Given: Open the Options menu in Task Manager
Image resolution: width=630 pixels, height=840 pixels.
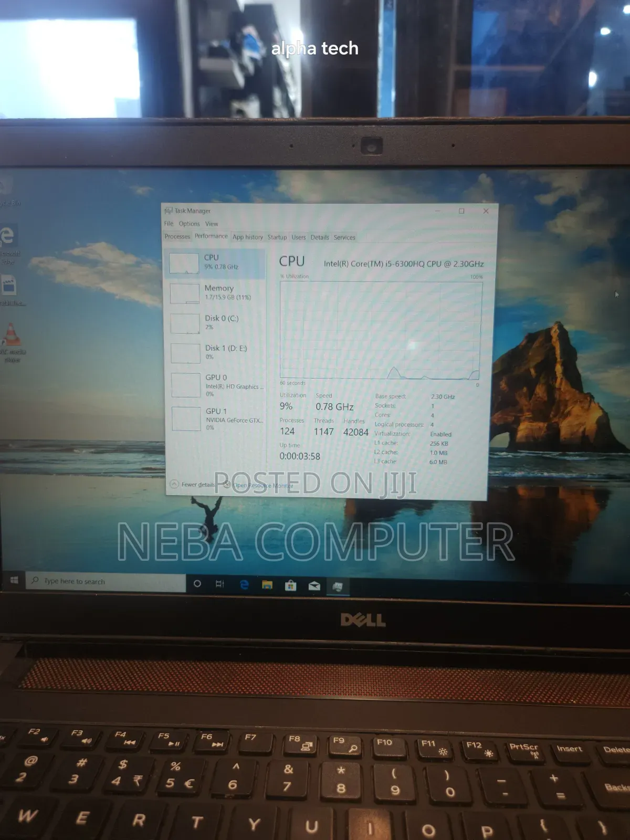Looking at the screenshot, I should tap(189, 224).
